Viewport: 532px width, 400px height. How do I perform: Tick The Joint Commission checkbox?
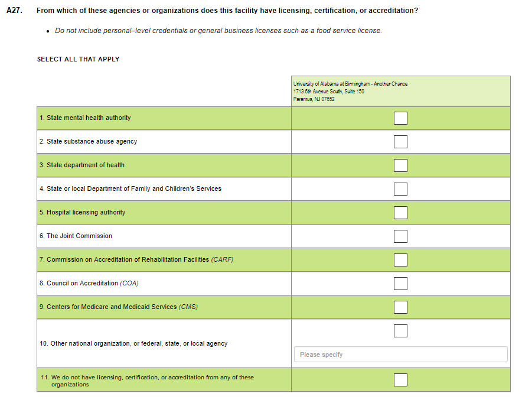(400, 236)
